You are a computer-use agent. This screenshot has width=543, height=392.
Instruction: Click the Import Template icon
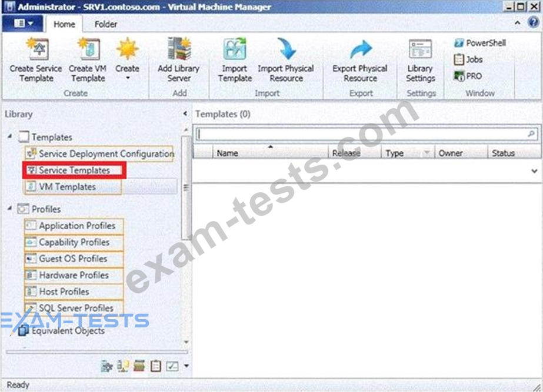click(x=235, y=49)
